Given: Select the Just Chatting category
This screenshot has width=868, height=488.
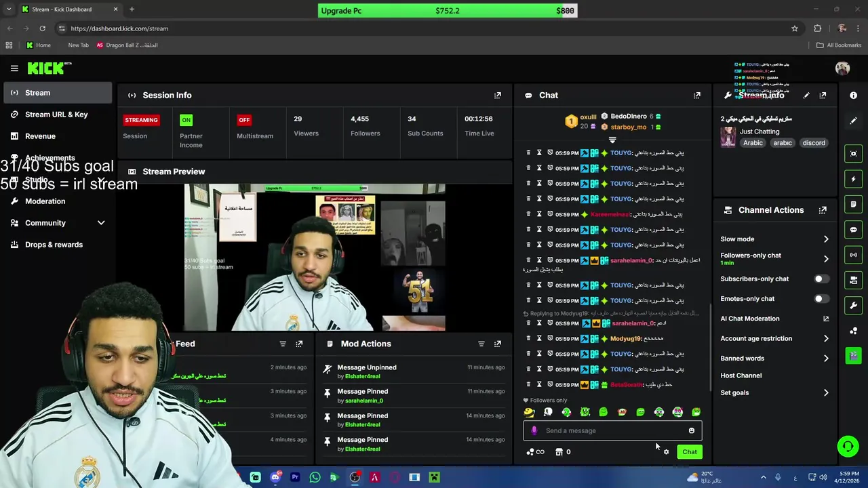Looking at the screenshot, I should (x=759, y=131).
